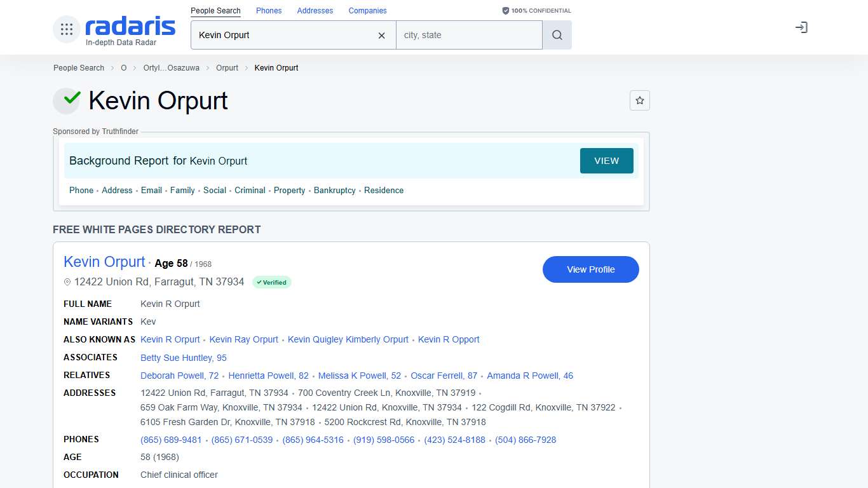Select the Addresses navigation item
868x488 pixels.
pos(315,10)
